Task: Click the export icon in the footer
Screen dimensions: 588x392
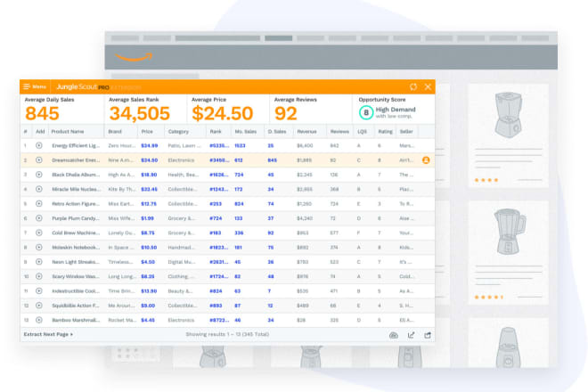Action: pyautogui.click(x=428, y=335)
